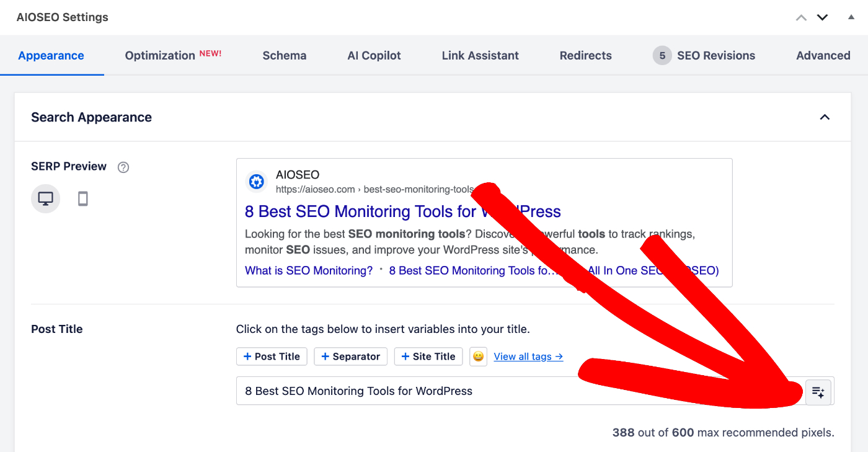Click the 'What is SEO Monitoring?' sitelink
Image resolution: width=868 pixels, height=452 pixels.
point(309,271)
